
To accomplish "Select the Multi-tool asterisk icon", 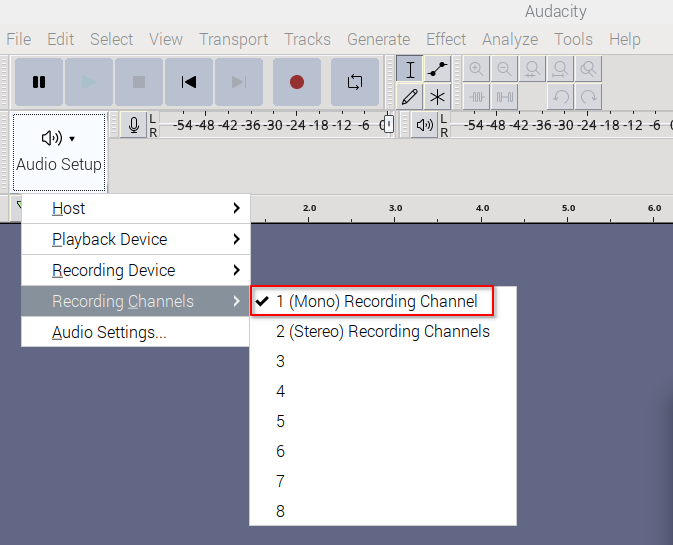I will pos(437,97).
